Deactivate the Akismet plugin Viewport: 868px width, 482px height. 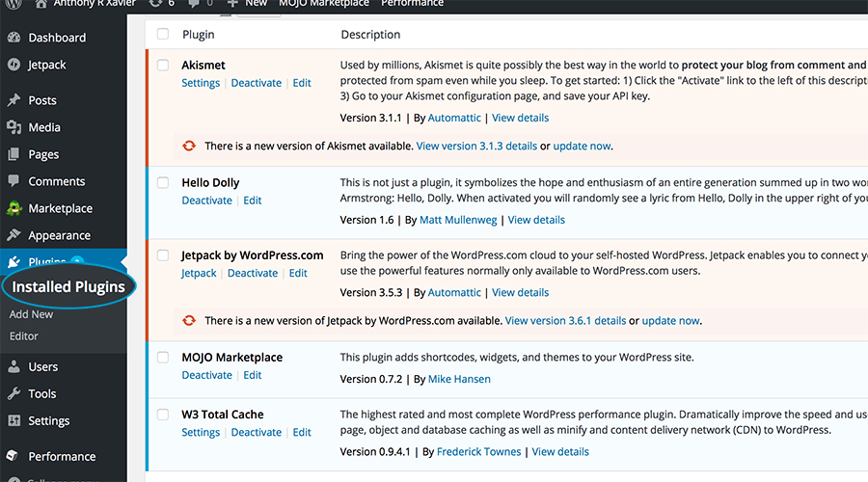coord(257,83)
